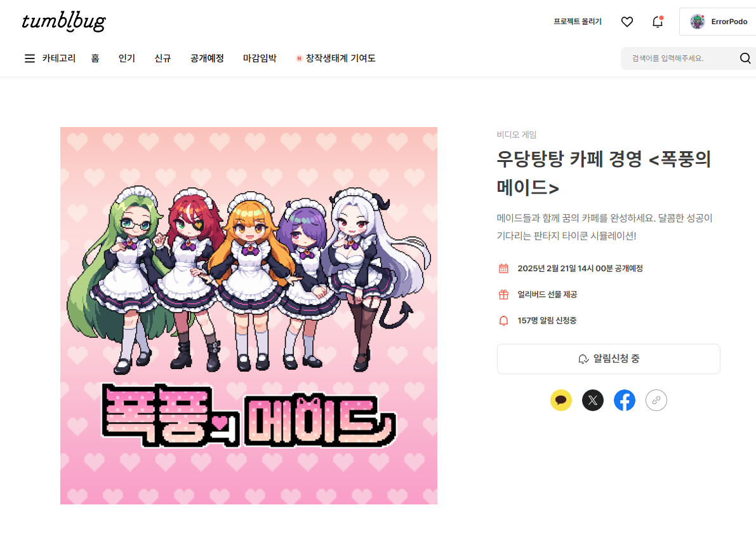Image resolution: width=756 pixels, height=540 pixels.
Task: Share project on Facebook icon
Action: (625, 400)
